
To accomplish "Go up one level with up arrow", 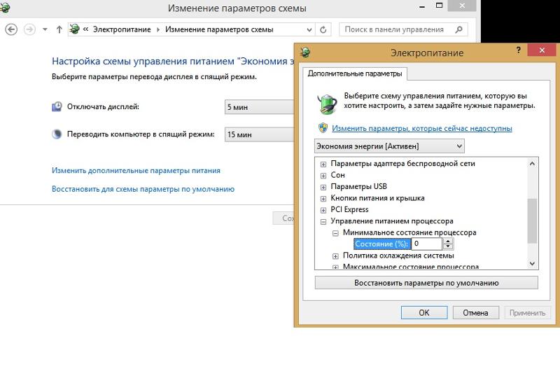I will (59, 29).
